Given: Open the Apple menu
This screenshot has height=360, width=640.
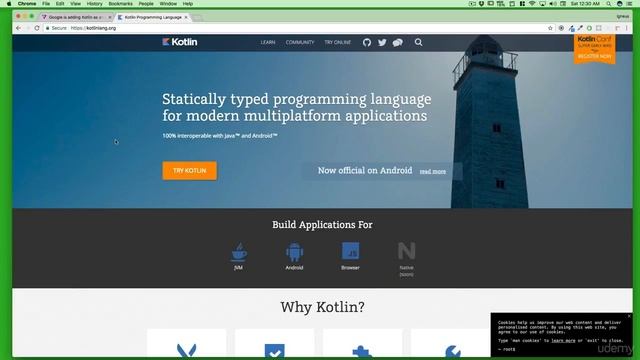Looking at the screenshot, I should coord(9,4).
